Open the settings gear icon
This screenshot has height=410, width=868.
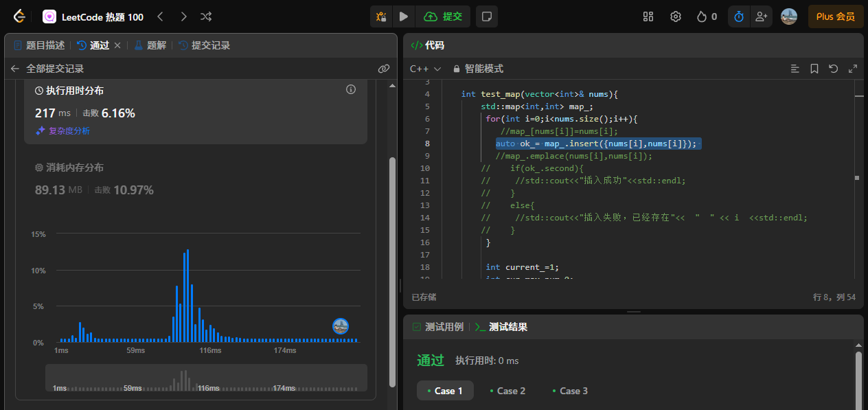[x=676, y=16]
